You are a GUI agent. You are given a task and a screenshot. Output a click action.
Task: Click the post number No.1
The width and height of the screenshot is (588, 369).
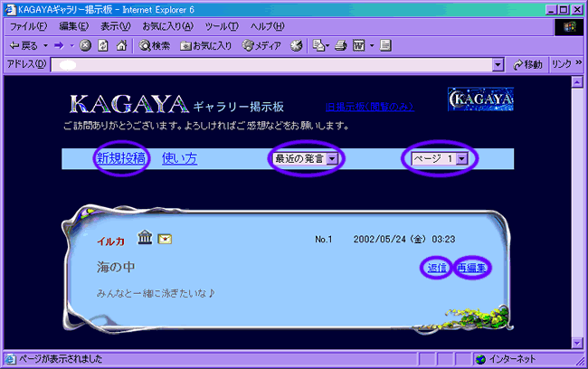(x=323, y=240)
